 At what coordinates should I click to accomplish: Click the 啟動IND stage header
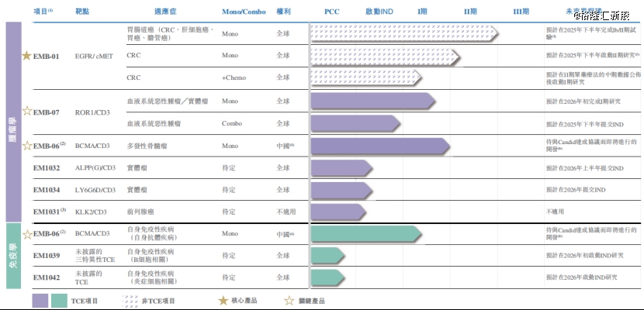pos(379,12)
